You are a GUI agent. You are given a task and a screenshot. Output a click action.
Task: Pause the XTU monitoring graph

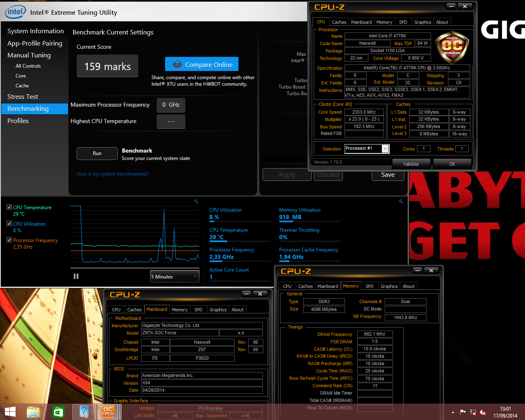(76, 276)
